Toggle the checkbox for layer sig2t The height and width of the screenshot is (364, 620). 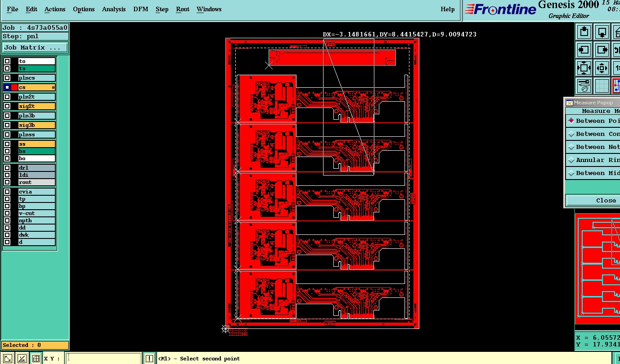(7, 106)
